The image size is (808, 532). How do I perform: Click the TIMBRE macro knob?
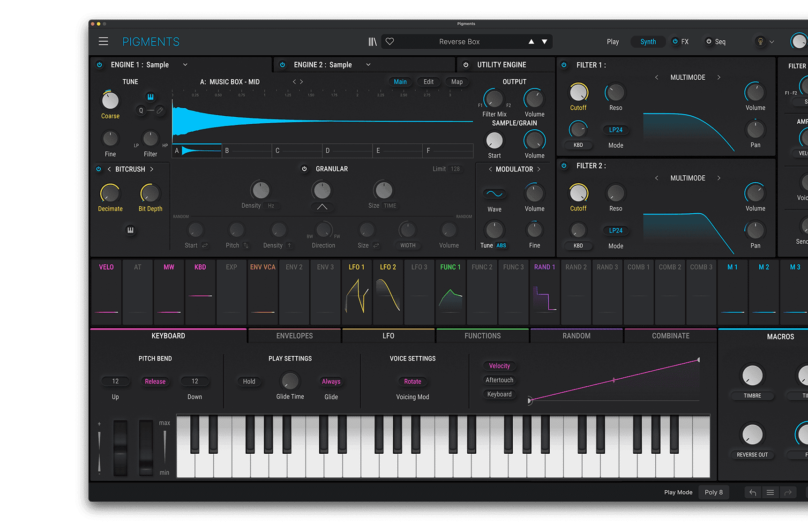coord(752,375)
